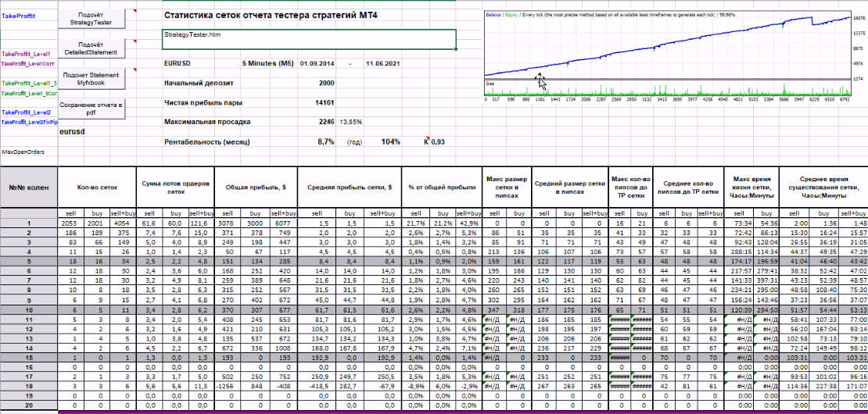
Task: Select the monthly return value 8,7%
Action: (326, 142)
